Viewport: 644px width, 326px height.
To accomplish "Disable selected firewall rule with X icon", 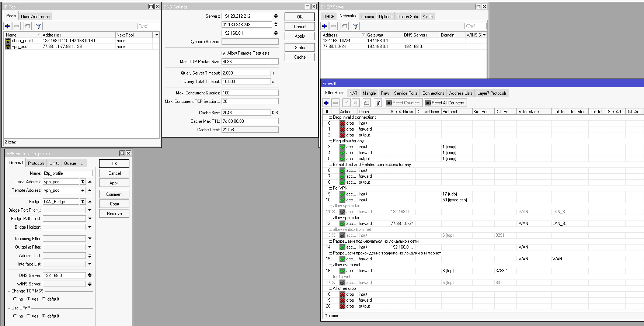I will pos(355,103).
